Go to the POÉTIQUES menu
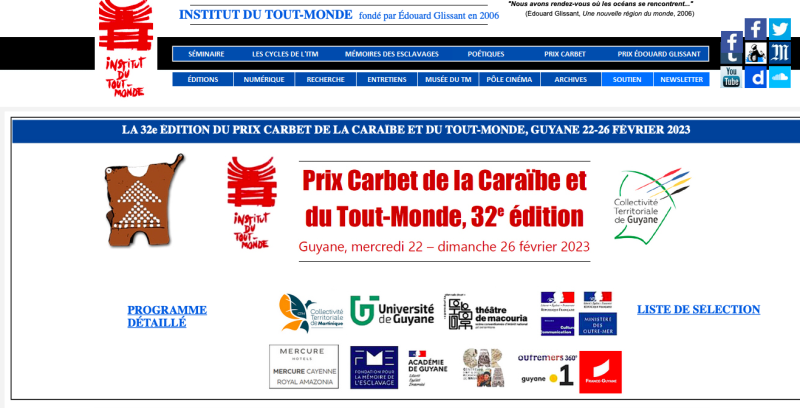Viewport: 800px width, 408px height. point(486,54)
